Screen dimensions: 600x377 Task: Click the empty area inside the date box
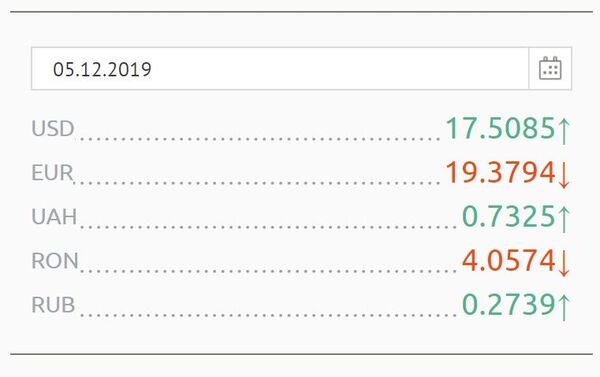tap(341, 69)
